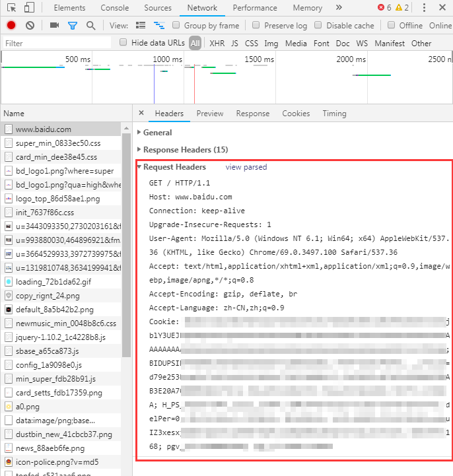
Task: Click the view parsed link
Action: [246, 167]
